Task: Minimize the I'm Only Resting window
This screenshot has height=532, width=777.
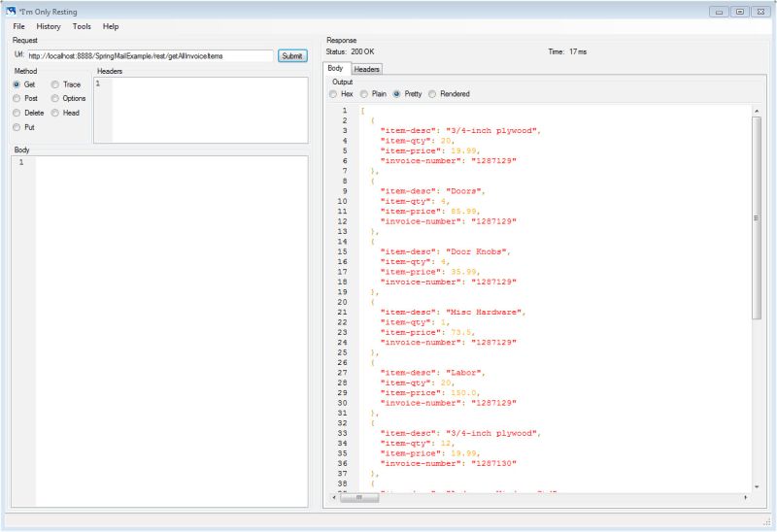Action: [719, 12]
